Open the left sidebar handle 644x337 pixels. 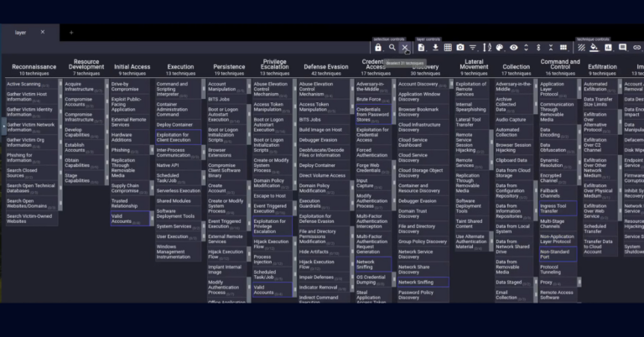point(3,126)
